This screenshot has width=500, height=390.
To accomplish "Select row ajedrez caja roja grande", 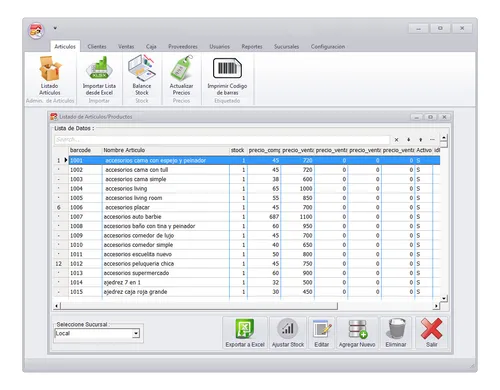I will click(247, 292).
